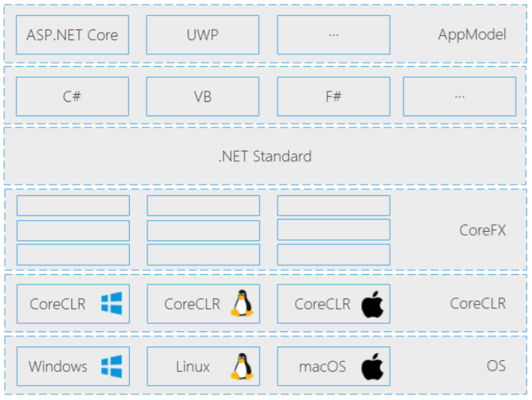Click the ellipsis box in the AppModel row

[333, 34]
